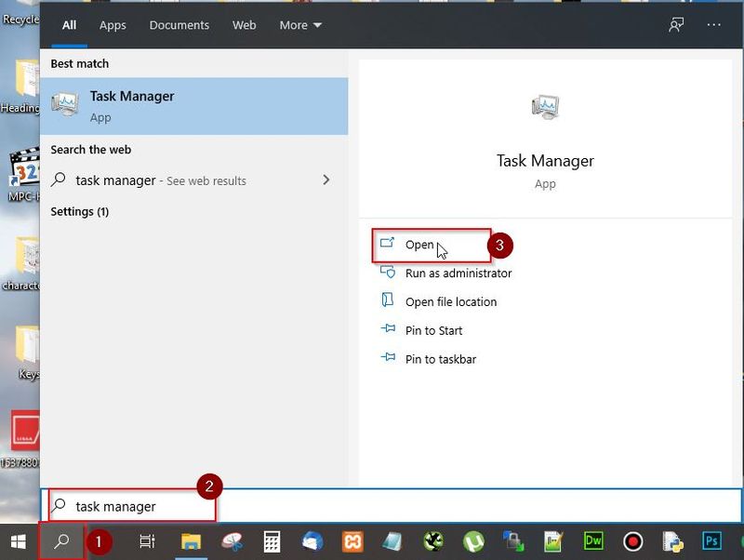The width and height of the screenshot is (744, 560).
Task: Select the Recycle Bin desktop icon
Action: tap(20, 13)
